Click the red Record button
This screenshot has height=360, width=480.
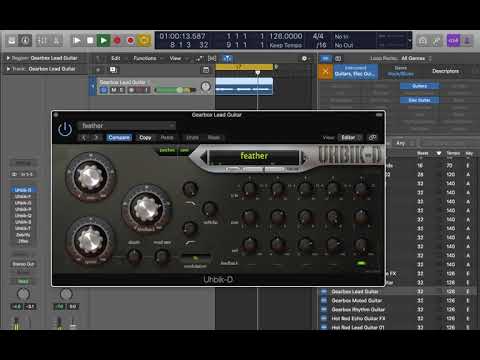(x=117, y=41)
